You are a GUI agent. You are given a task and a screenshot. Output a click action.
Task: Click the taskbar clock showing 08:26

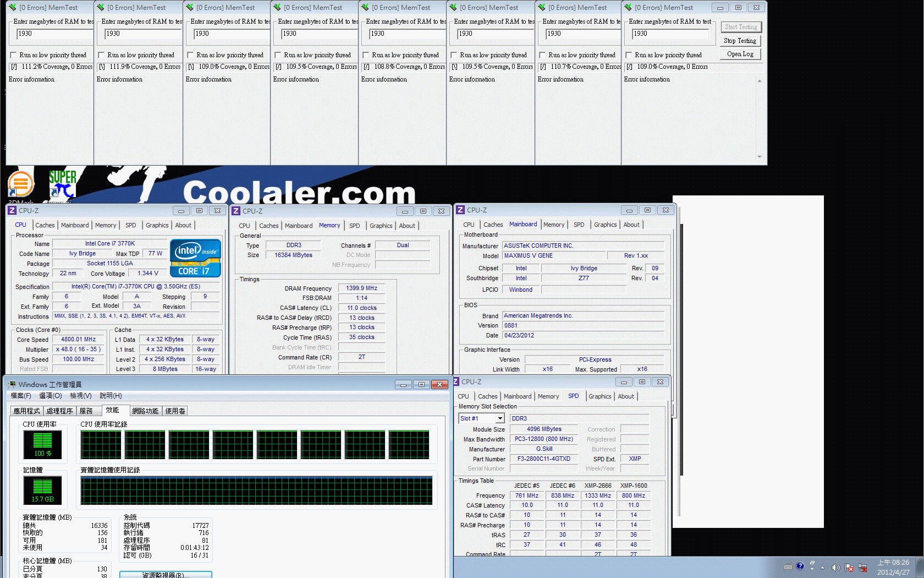(893, 567)
